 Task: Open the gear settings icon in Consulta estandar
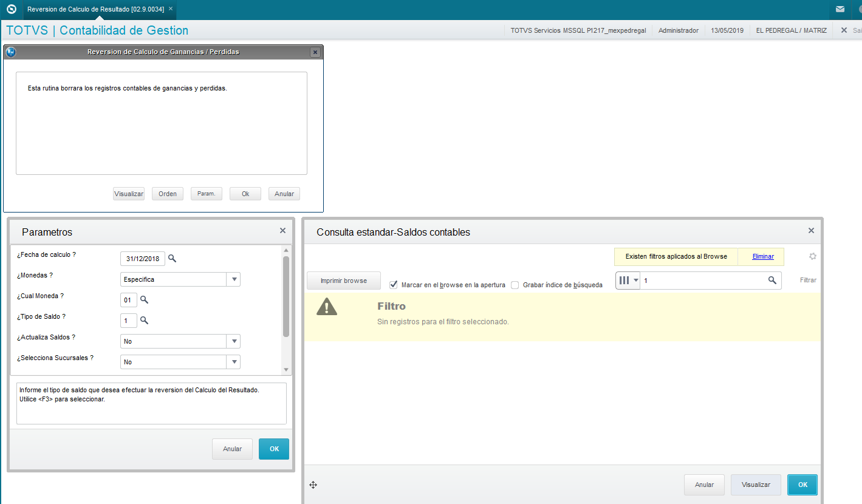[x=813, y=256]
